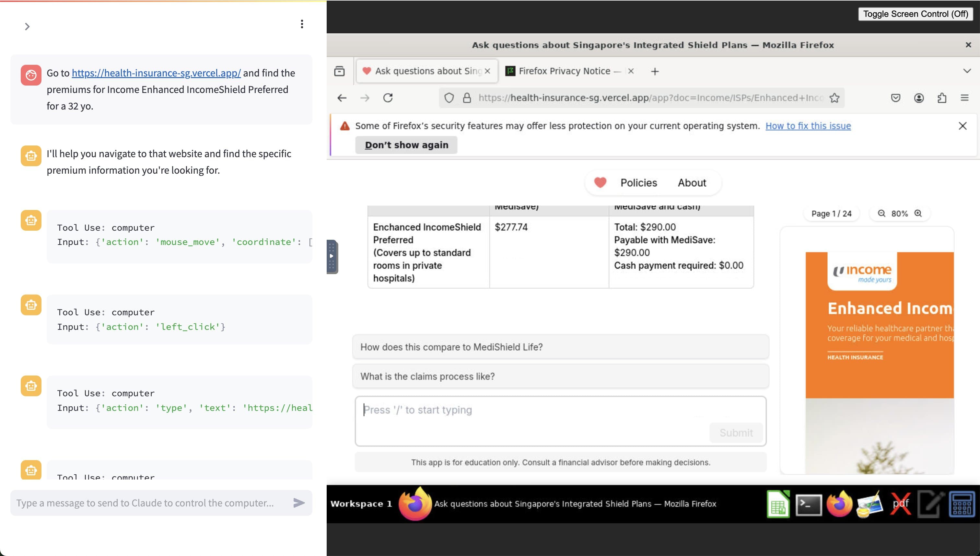Send the message with the arrow icon
The image size is (980, 556).
(x=299, y=503)
